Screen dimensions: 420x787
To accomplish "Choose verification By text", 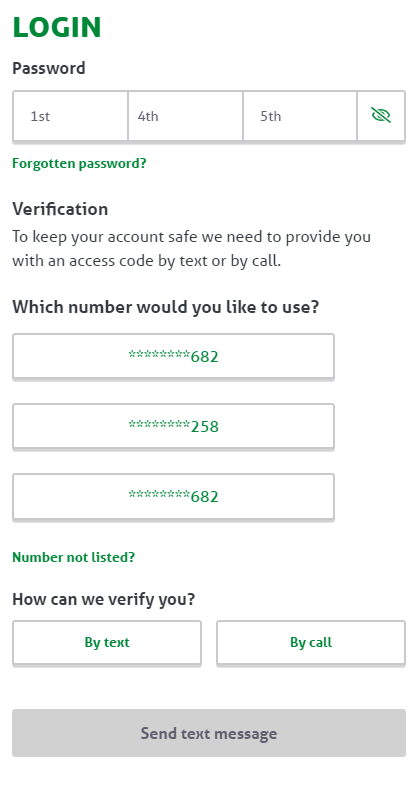I will 107,642.
